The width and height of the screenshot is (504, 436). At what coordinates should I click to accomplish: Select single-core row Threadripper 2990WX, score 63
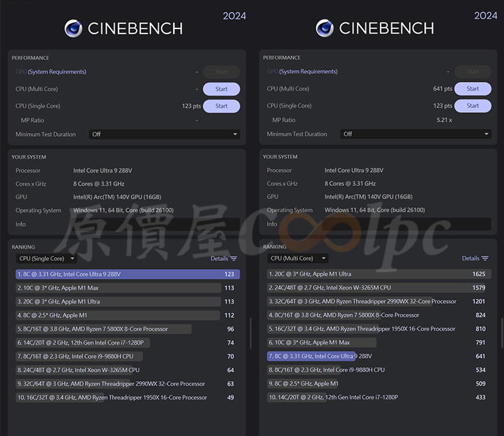point(128,384)
